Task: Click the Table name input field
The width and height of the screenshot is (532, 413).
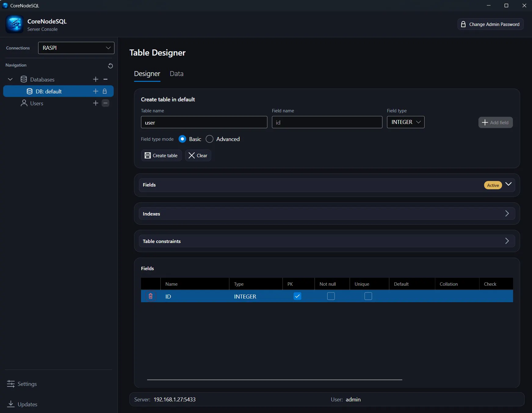Action: click(204, 122)
